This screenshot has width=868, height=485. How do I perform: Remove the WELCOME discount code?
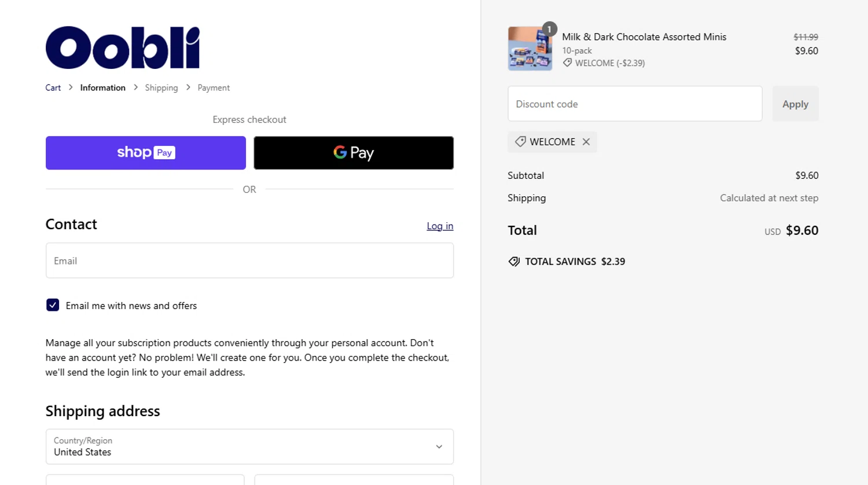click(x=586, y=142)
